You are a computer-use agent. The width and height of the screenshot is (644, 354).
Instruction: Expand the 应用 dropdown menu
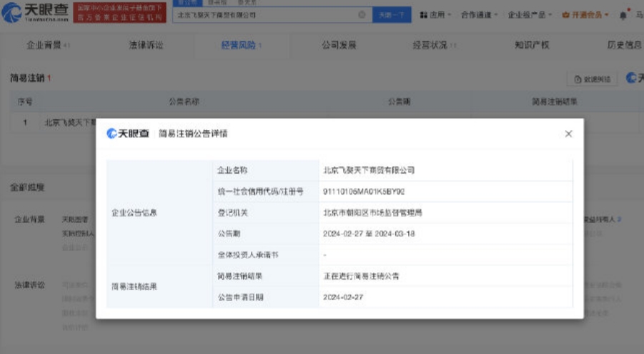440,14
